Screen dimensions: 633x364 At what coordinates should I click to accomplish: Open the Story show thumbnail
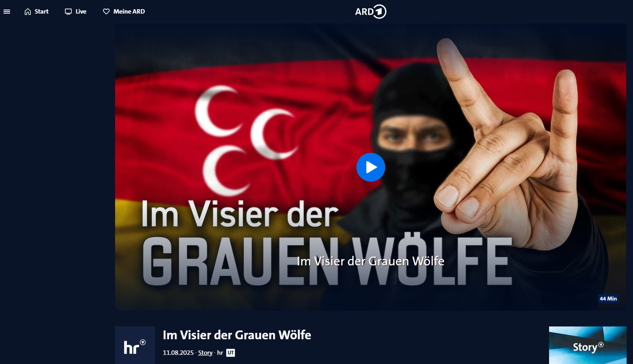click(x=588, y=345)
